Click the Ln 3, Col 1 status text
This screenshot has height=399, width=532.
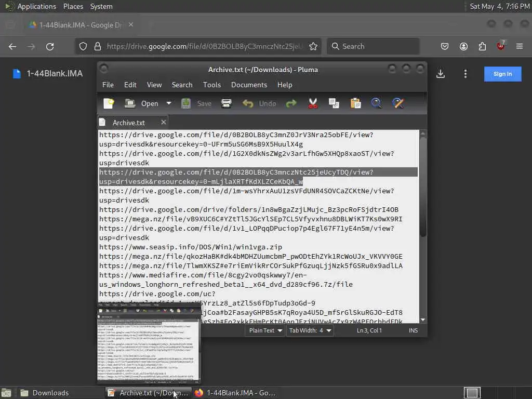point(369,330)
